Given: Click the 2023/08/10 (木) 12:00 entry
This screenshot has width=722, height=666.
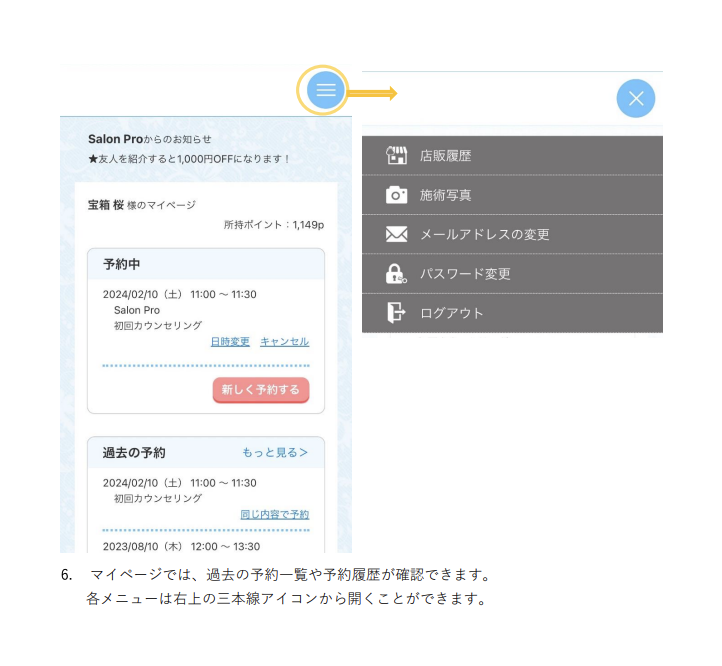Looking at the screenshot, I should (x=181, y=546).
